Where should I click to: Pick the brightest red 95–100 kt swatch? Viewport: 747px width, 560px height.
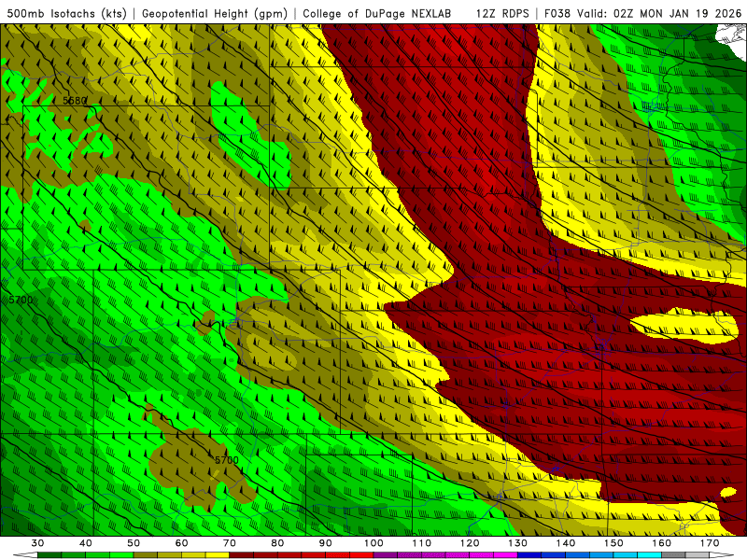(361, 555)
